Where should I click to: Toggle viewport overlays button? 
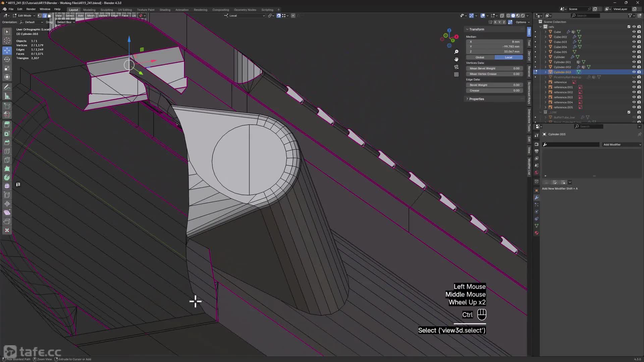click(483, 16)
